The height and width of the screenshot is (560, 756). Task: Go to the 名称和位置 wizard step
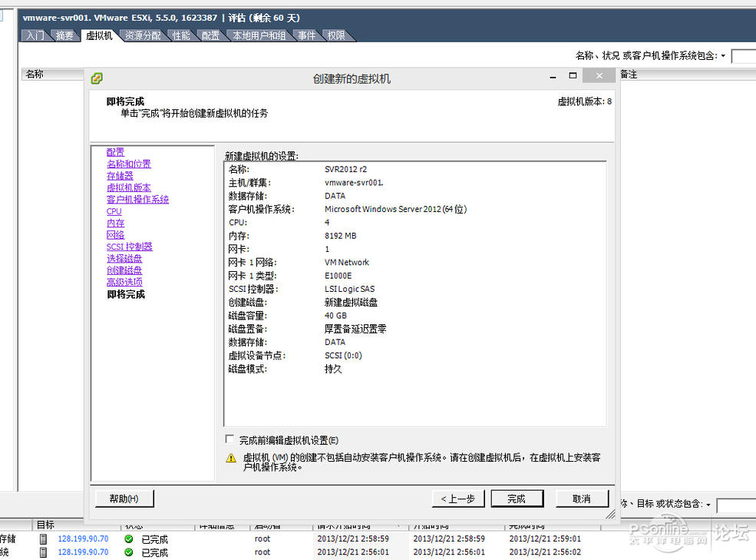pos(129,164)
